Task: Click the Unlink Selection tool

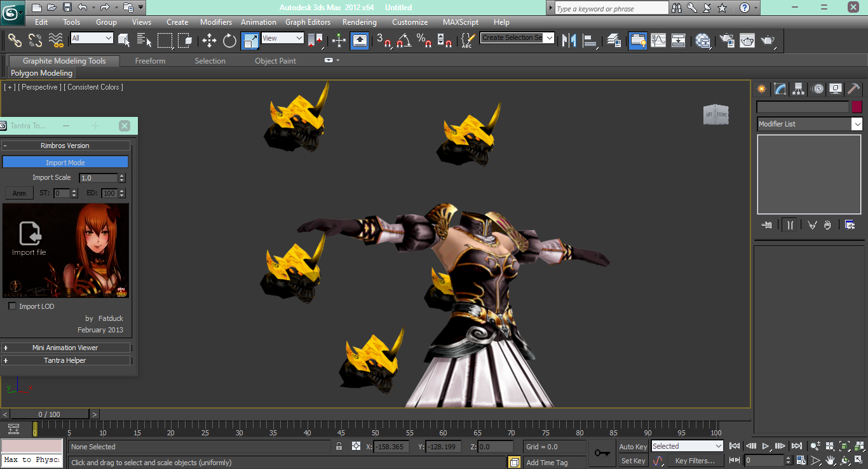Action: click(x=35, y=40)
